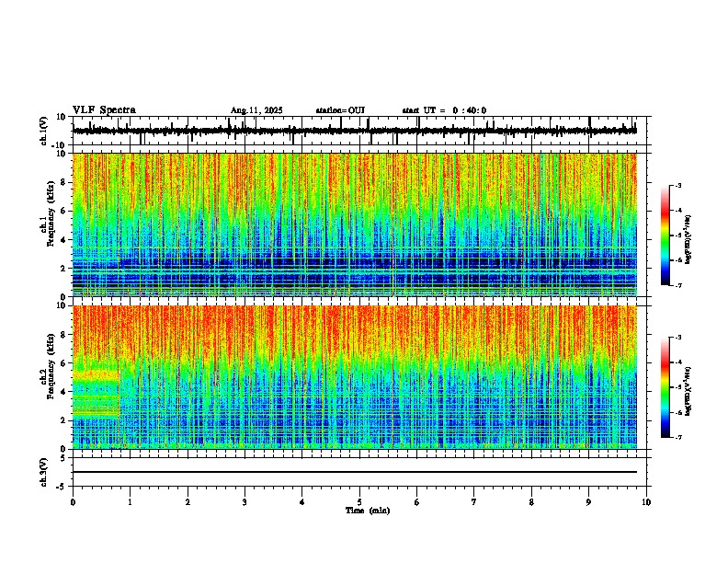
Task: Click the flat ch.3 voltage trace line
Action: (355, 472)
